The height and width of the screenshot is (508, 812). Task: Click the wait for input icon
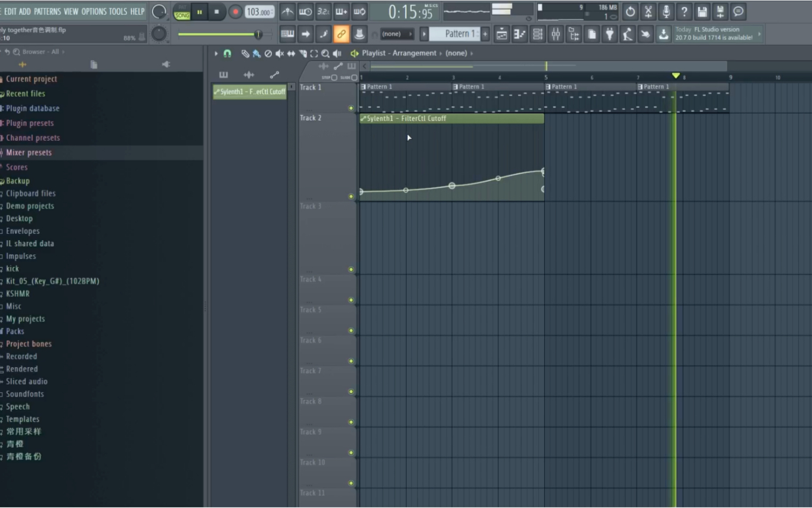[x=306, y=11]
